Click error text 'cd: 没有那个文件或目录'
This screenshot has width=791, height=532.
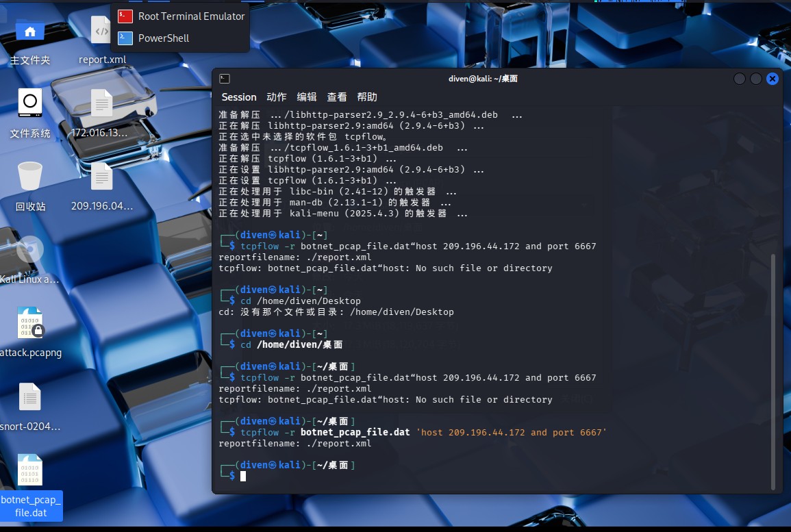click(336, 312)
